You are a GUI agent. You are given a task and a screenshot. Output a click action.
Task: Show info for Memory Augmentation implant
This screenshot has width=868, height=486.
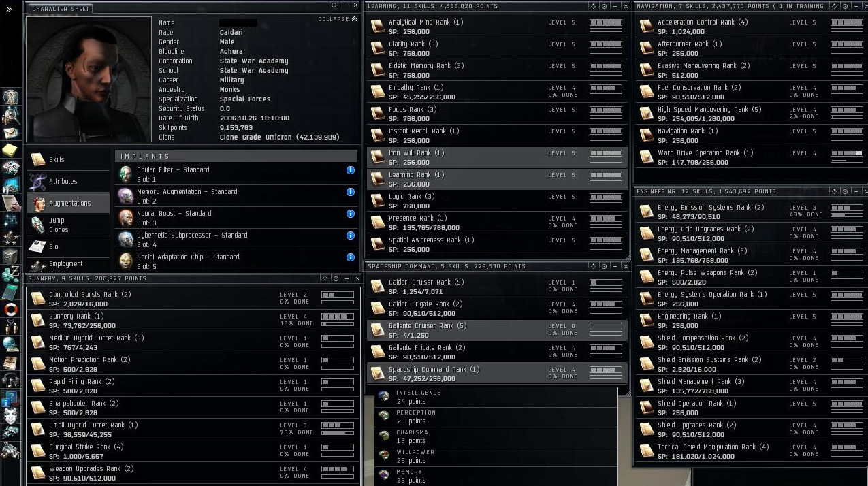tap(351, 192)
